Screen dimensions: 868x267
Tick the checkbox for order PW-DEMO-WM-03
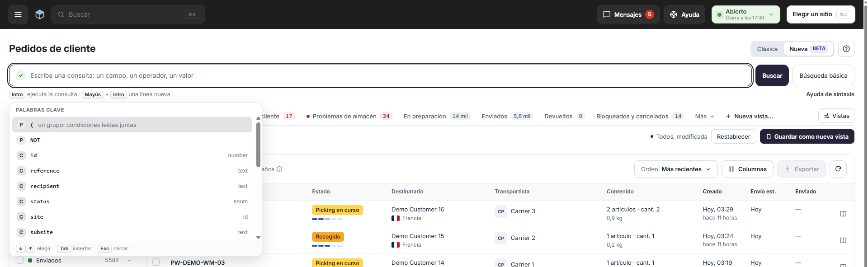(156, 262)
